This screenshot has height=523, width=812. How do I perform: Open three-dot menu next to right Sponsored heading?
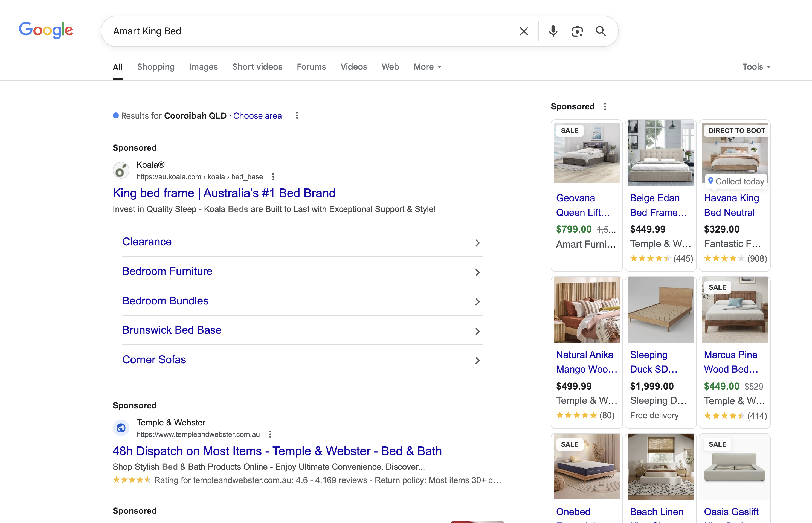pos(605,107)
